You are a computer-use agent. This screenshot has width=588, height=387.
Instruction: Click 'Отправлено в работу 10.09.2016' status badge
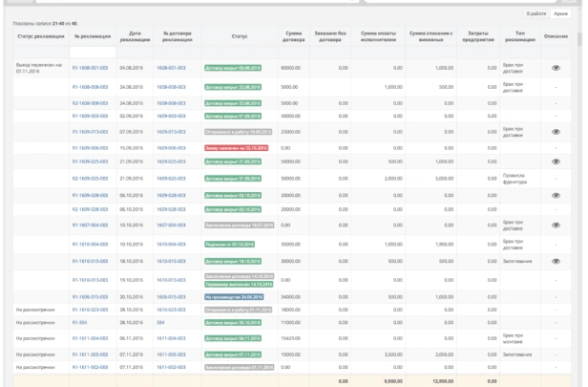click(239, 132)
